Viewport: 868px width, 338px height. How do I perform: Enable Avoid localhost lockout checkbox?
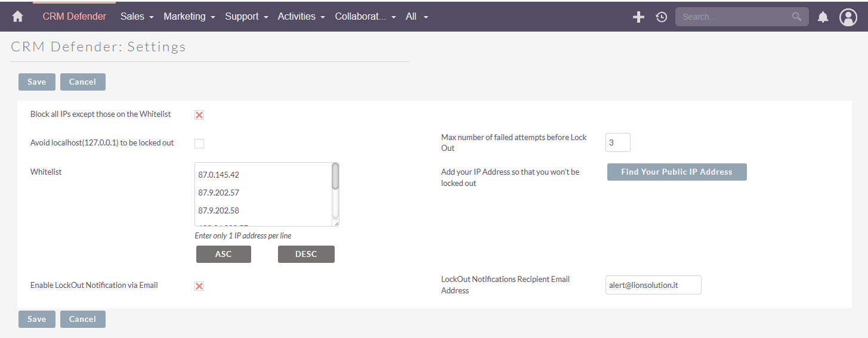[x=199, y=144]
